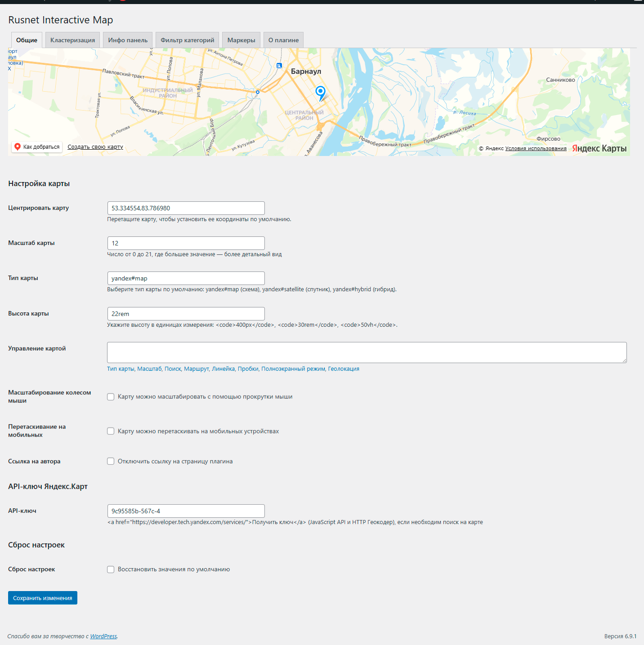The image size is (644, 645).
Task: Click the Rusnet Interactive Map page title
Action: [61, 20]
